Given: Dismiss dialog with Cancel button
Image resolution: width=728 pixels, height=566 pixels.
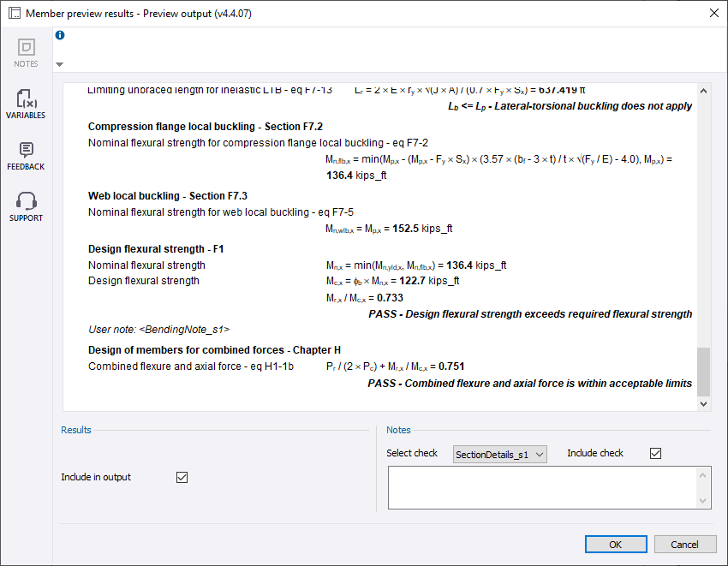Looking at the screenshot, I should coord(685,545).
